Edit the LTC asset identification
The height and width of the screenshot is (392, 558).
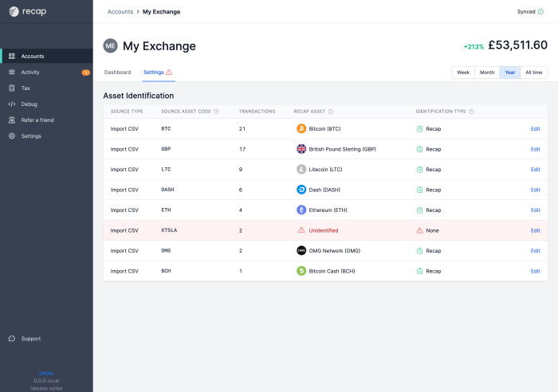click(x=535, y=170)
